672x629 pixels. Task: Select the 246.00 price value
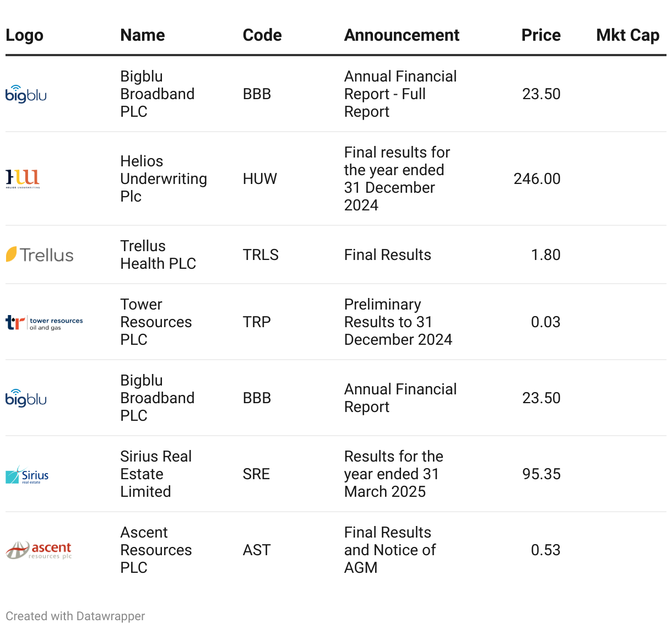tap(536, 178)
